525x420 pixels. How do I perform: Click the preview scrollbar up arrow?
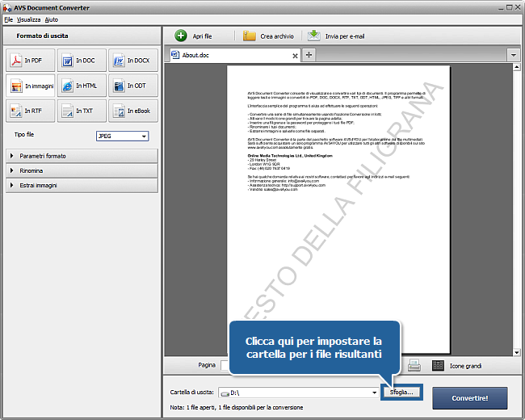516,67
